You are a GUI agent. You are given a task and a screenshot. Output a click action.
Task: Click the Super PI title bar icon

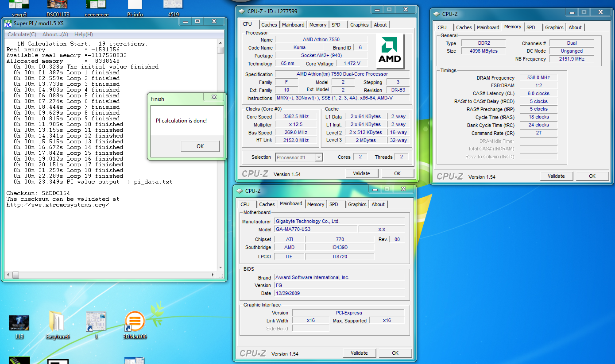(8, 23)
